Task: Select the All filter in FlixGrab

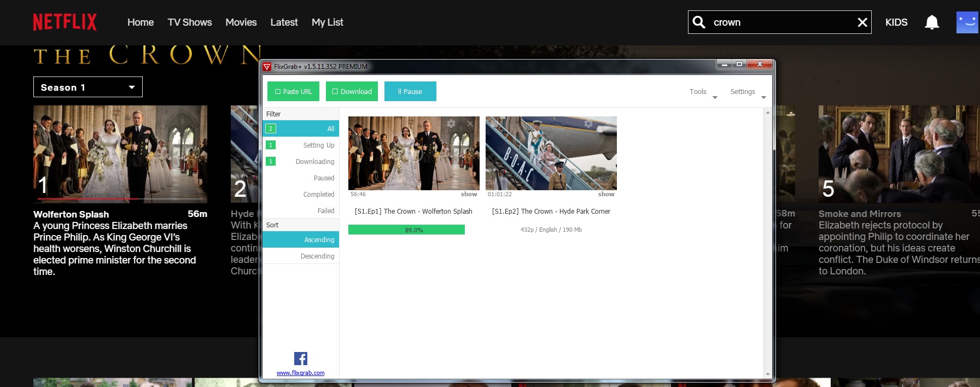Action: point(301,128)
